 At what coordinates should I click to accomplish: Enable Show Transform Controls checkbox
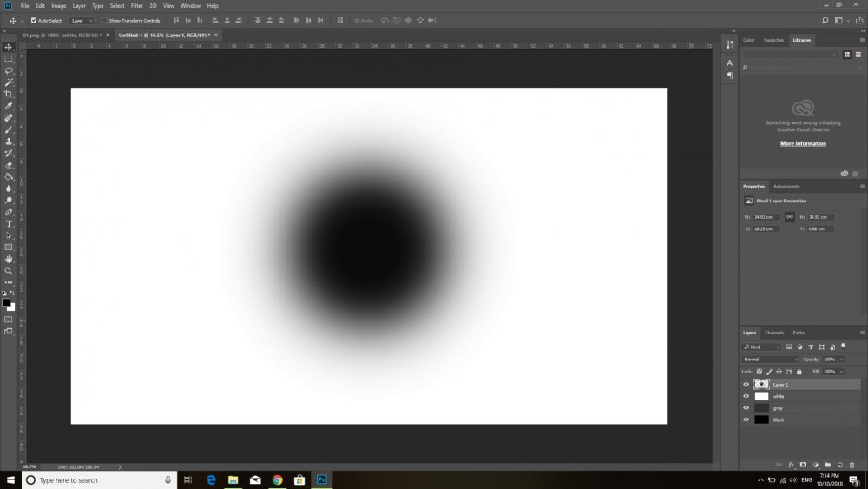104,20
